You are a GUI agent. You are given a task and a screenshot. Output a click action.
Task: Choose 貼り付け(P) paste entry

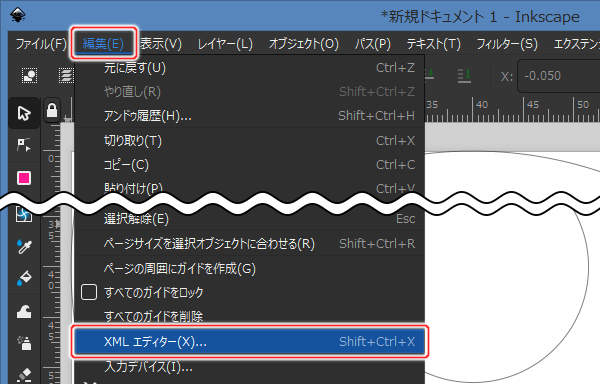249,187
